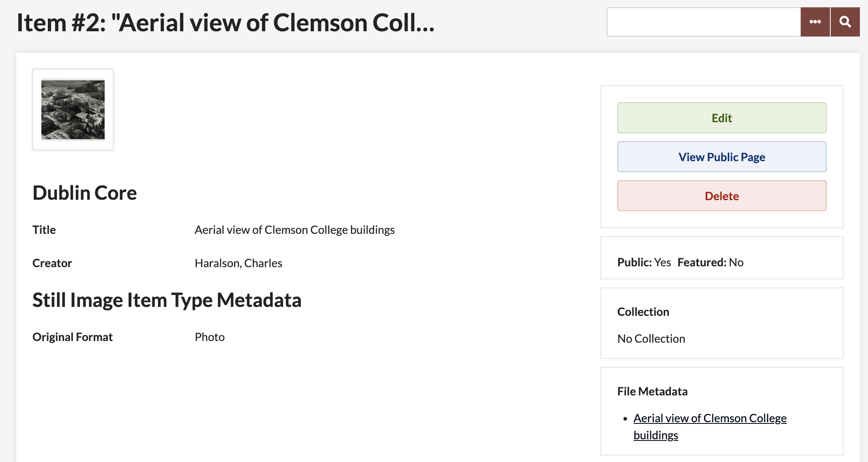Click the Public: Yes status text
This screenshot has height=462, width=868.
click(644, 262)
